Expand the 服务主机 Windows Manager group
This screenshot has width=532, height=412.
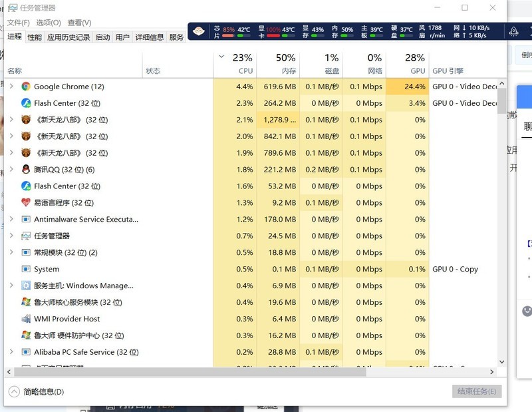tap(11, 286)
